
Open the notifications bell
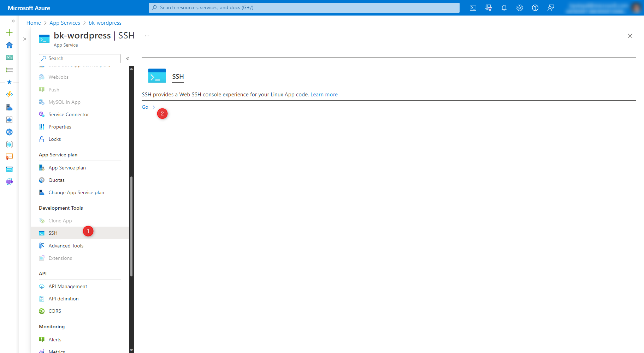(504, 7)
